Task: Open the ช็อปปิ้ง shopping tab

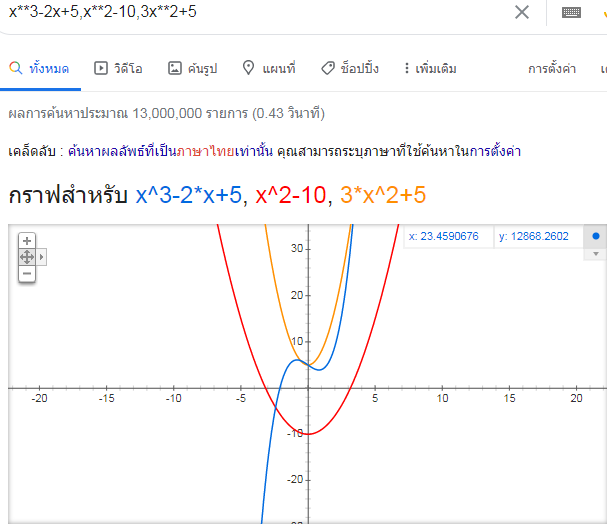Action: pyautogui.click(x=350, y=69)
